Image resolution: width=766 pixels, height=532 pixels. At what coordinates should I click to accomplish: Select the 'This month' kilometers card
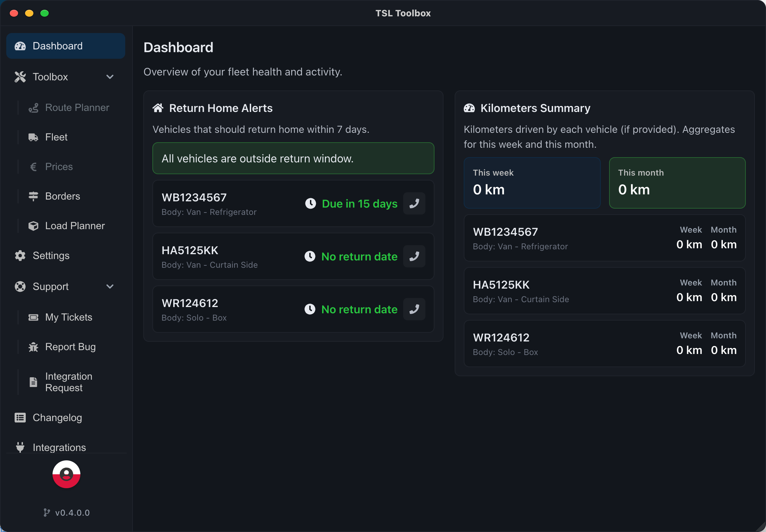point(677,183)
